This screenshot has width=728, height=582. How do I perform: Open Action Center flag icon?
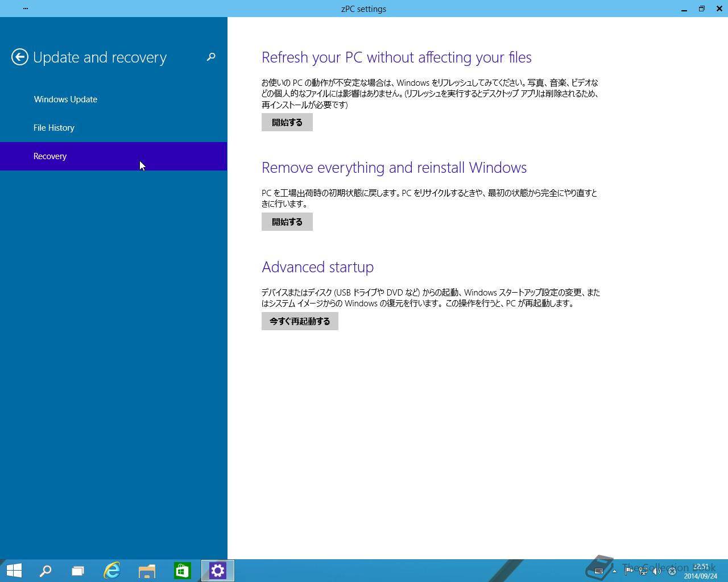(629, 571)
